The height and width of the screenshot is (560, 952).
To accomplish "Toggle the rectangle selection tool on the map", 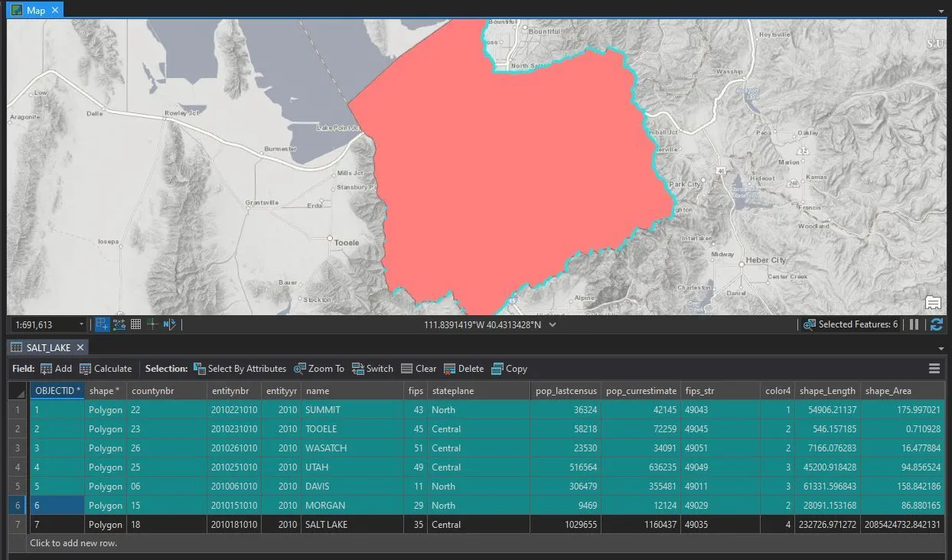I will tap(102, 324).
